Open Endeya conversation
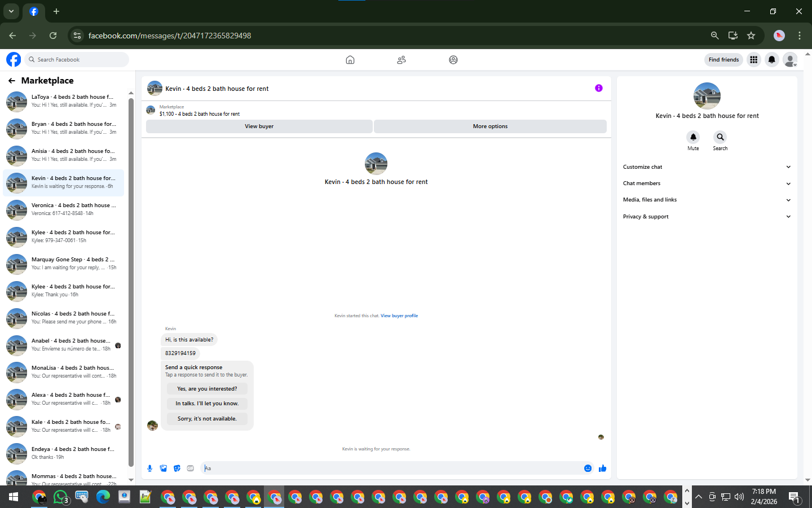 tap(64, 453)
